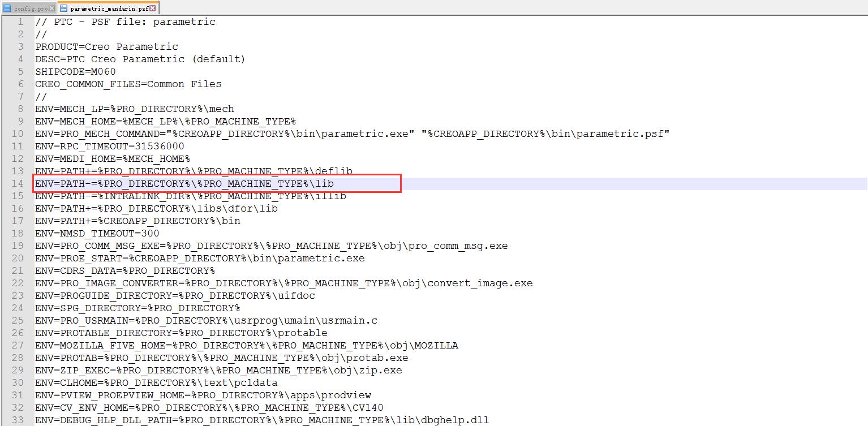The width and height of the screenshot is (868, 426).
Task: Click the ENV=NMSD_TIMEOUT=300 line
Action: [97, 234]
